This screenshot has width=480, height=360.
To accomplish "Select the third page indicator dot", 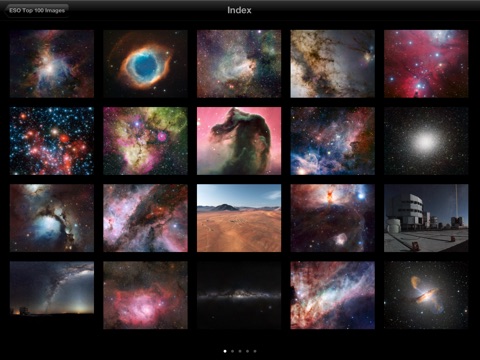I will click(x=240, y=351).
